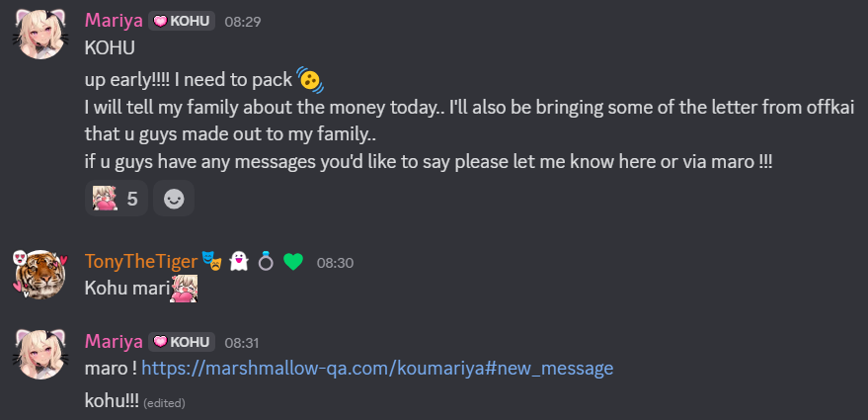Click Mariya's username on the 08:31 message

[x=113, y=341]
